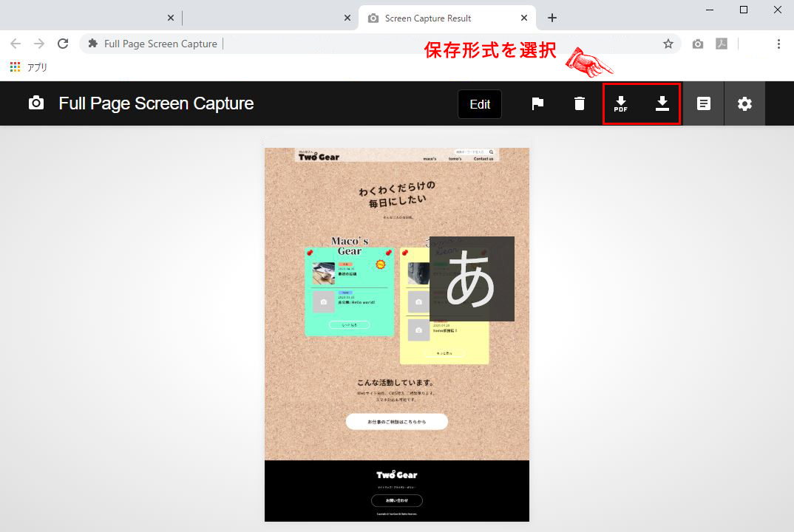The image size is (794, 532).
Task: Open the notes document icon
Action: tap(704, 104)
